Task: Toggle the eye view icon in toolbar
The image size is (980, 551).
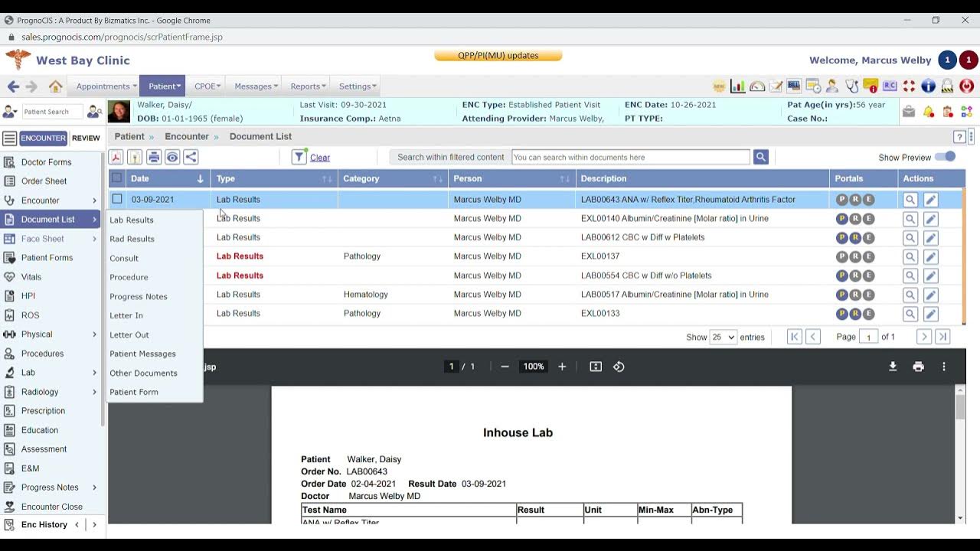Action: click(x=172, y=157)
